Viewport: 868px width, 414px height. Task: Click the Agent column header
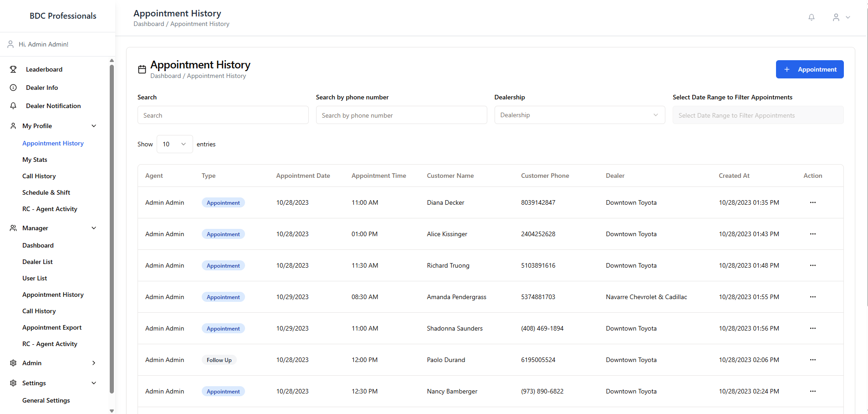154,176
